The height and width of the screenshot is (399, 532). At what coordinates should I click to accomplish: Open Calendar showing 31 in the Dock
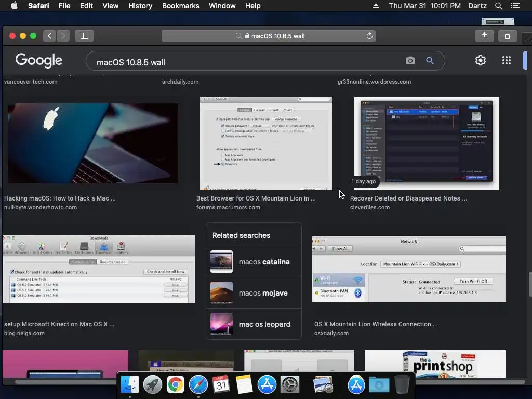pyautogui.click(x=221, y=385)
